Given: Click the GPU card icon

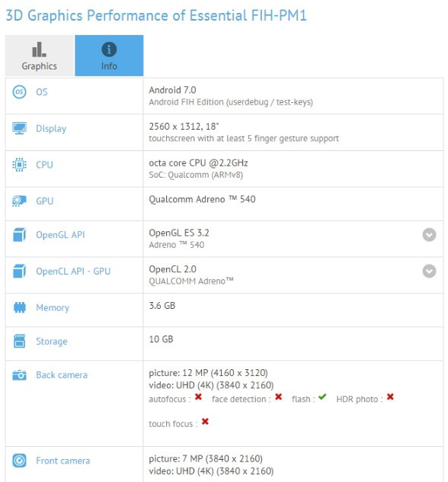Looking at the screenshot, I should point(19,201).
